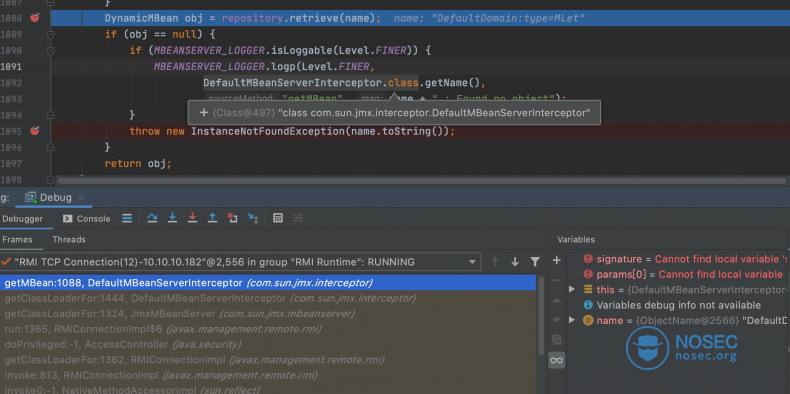The width and height of the screenshot is (790, 394).
Task: Click 'InstanceNotFoundException' in the code
Action: point(267,131)
